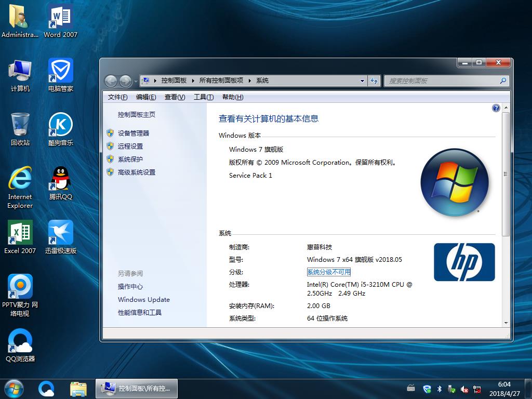Screen dimensions: 532x399
Task: Click the 搜索控制面板 search field
Action: 442,81
